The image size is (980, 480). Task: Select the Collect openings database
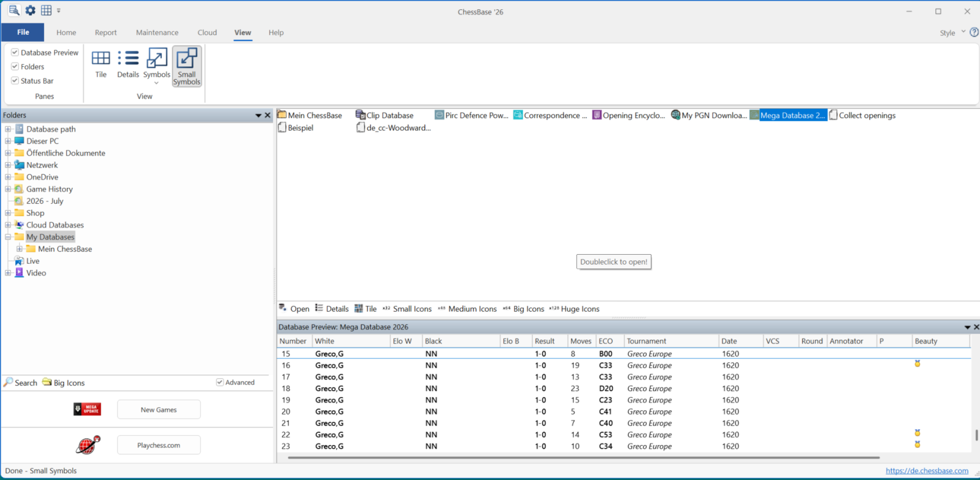pyautogui.click(x=862, y=115)
